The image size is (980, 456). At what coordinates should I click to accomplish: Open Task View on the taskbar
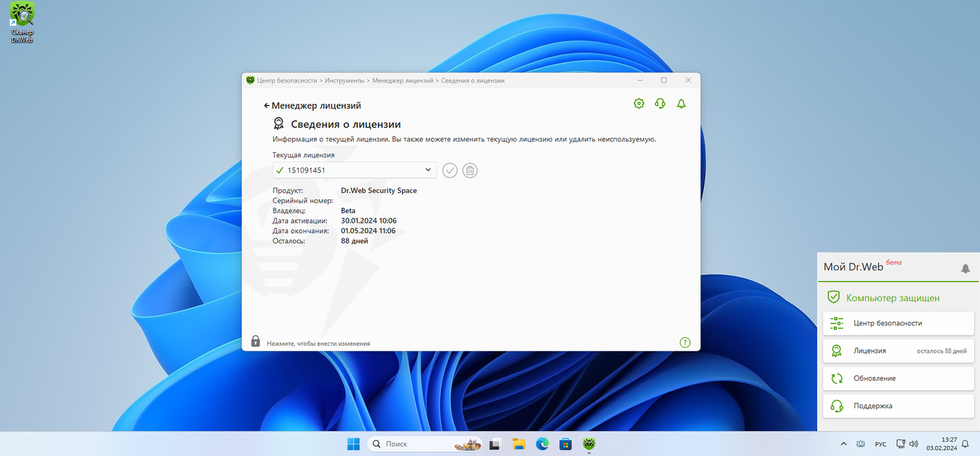coord(495,444)
